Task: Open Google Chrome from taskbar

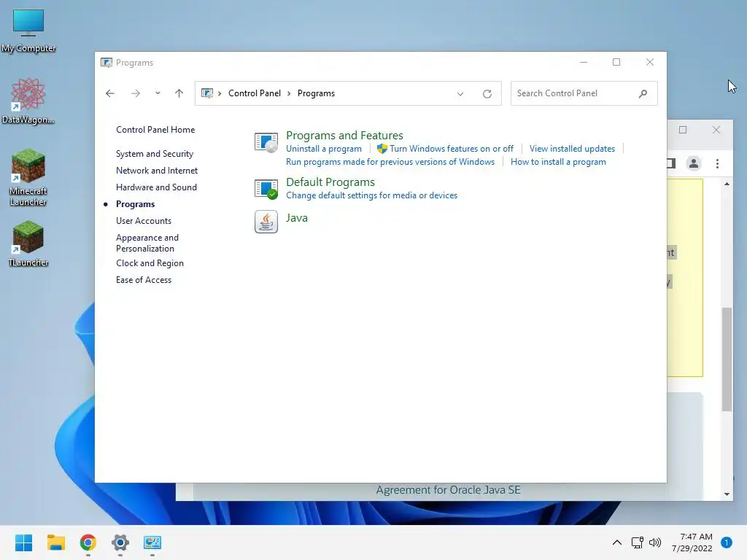Action: point(88,542)
